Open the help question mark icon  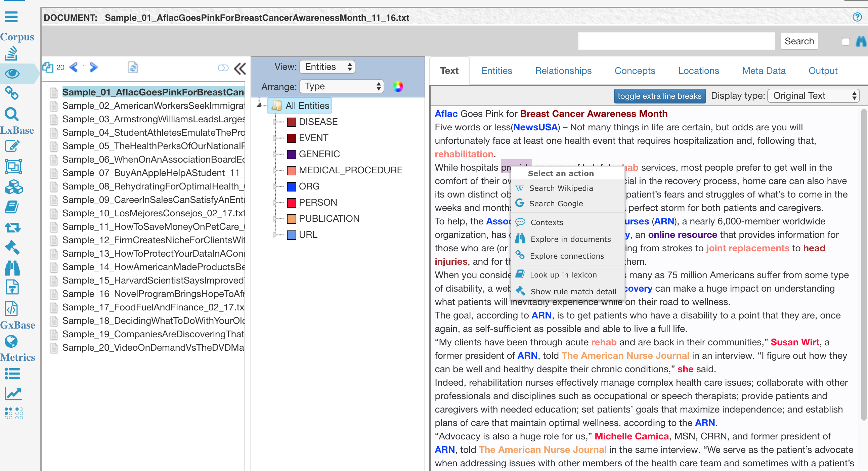click(x=857, y=17)
